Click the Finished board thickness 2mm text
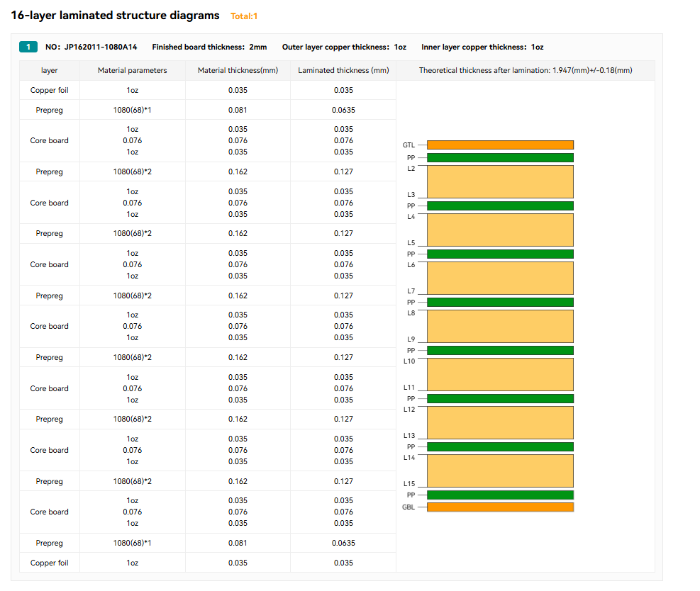The width and height of the screenshot is (700, 591). pyautogui.click(x=209, y=47)
